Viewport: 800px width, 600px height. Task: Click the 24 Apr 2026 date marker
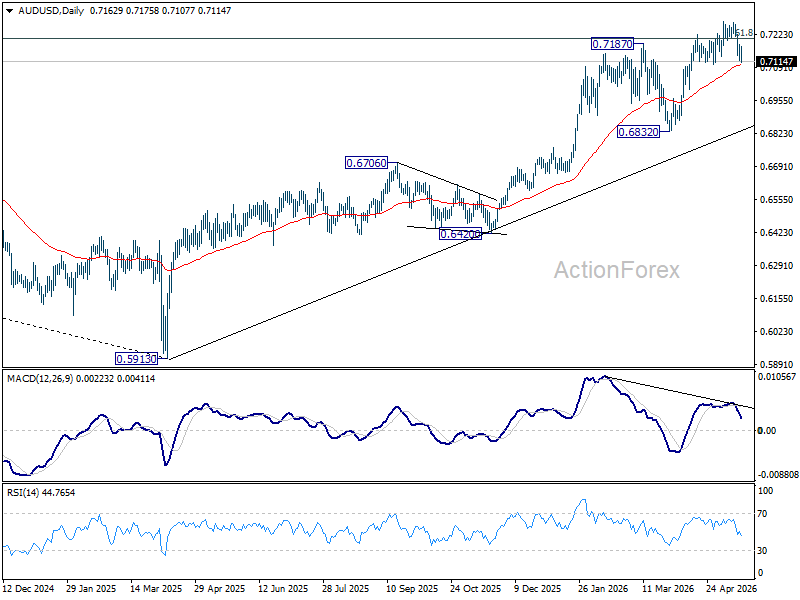coord(731,588)
